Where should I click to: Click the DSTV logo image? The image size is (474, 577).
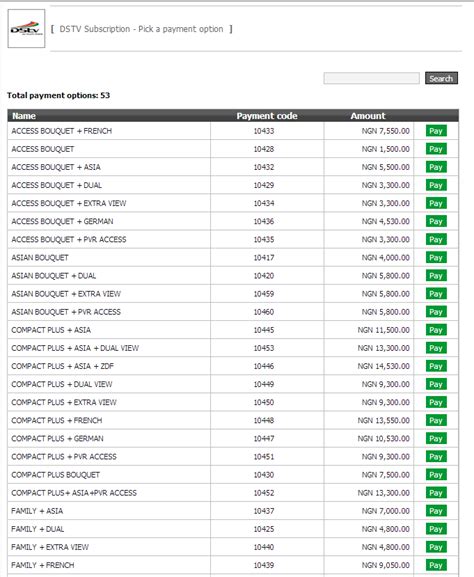[x=26, y=29]
